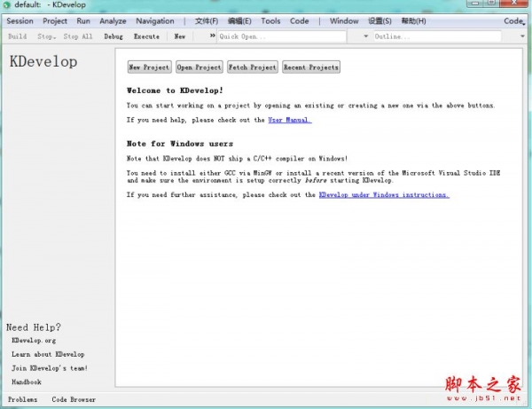Open the dropdown arrow before the Outline field
The image size is (532, 409).
point(365,36)
